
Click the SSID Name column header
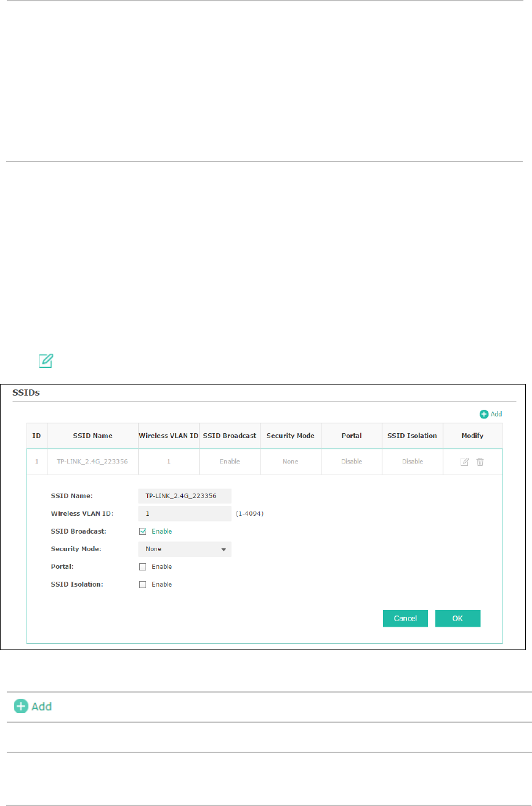(92, 436)
